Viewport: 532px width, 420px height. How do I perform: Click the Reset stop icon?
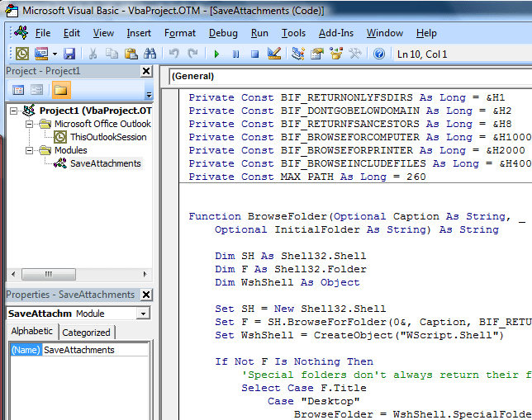(x=254, y=54)
